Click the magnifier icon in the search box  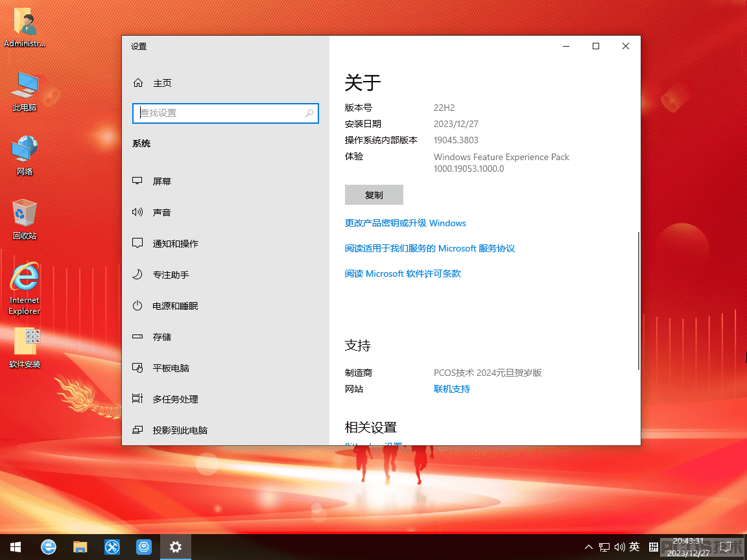[309, 113]
